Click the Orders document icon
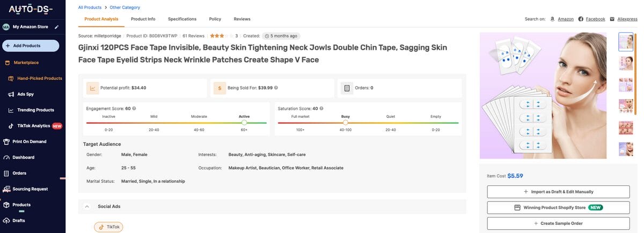 [347, 88]
